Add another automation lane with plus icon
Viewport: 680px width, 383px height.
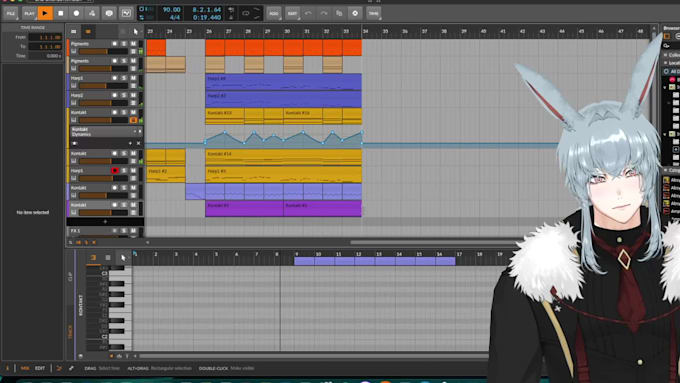[x=130, y=143]
